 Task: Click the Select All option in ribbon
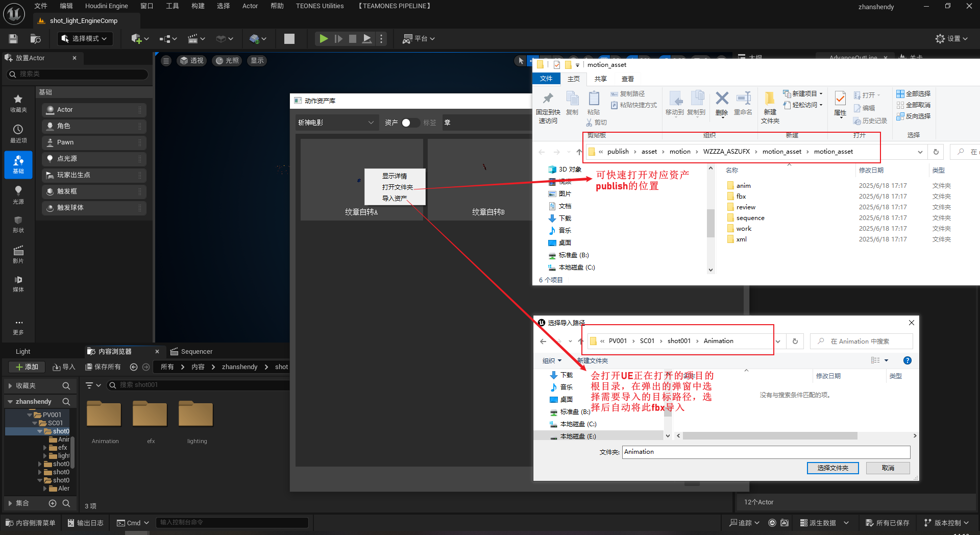coord(914,94)
